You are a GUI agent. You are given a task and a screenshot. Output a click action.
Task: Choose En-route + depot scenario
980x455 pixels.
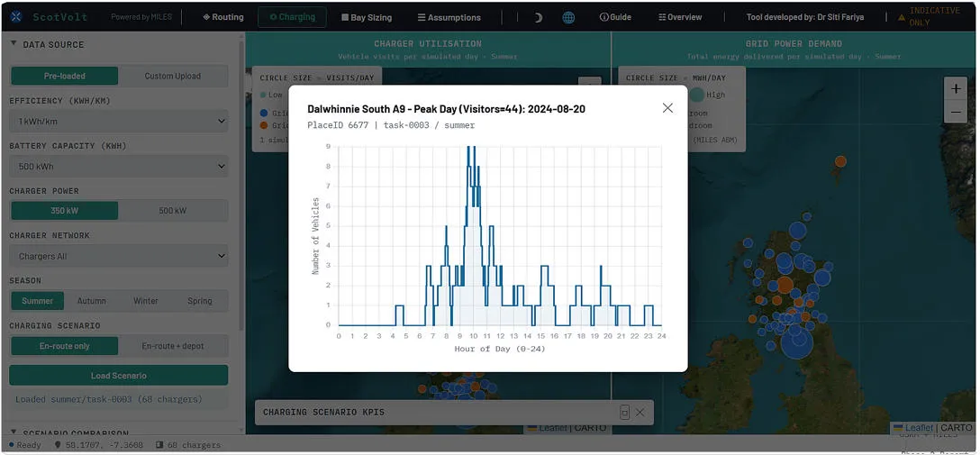pos(173,346)
